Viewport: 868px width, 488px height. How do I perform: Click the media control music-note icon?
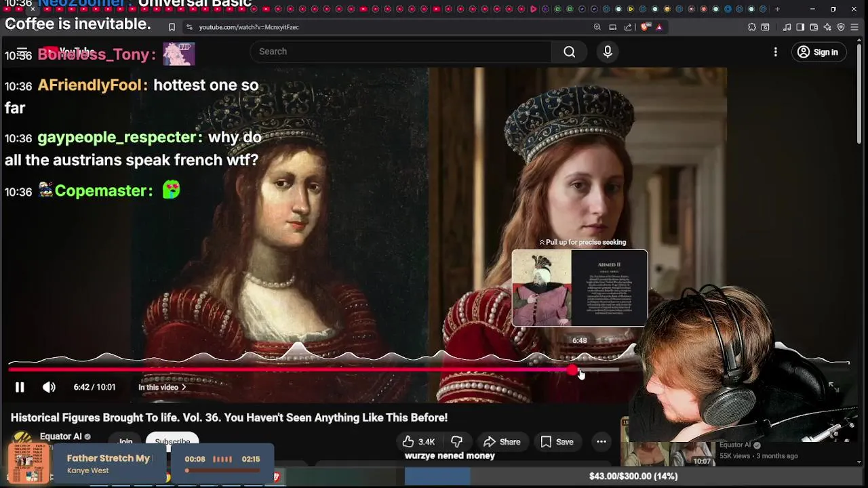(787, 27)
